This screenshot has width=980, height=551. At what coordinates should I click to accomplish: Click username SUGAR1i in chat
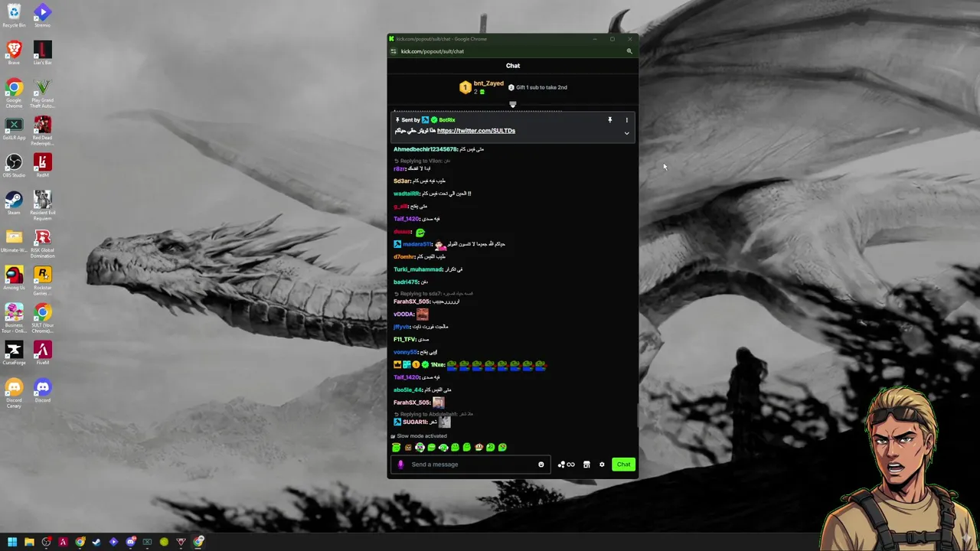tap(414, 422)
